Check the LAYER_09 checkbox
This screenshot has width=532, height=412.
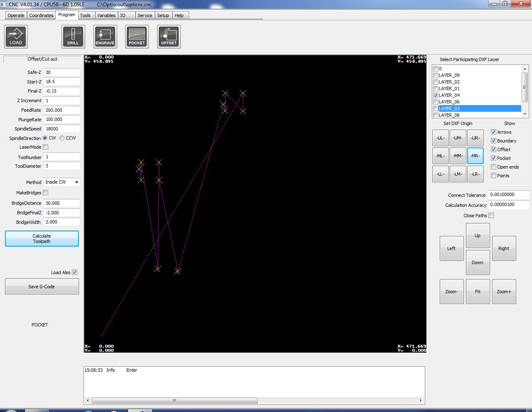pyautogui.click(x=436, y=75)
